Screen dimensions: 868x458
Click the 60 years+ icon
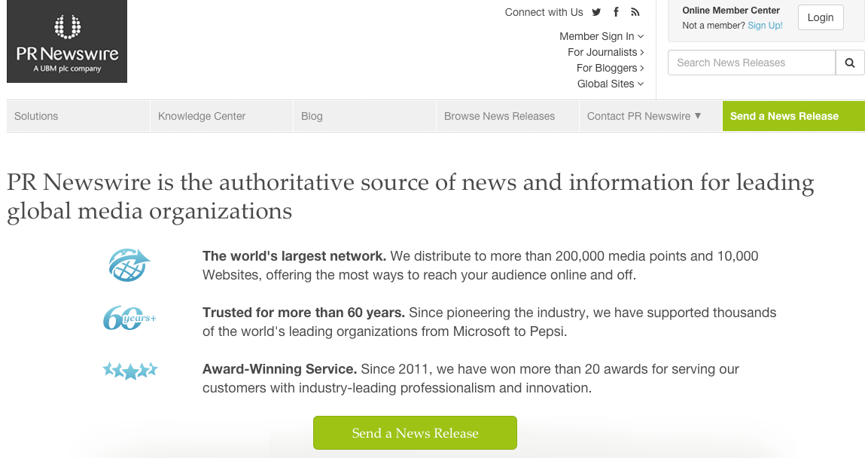(x=129, y=319)
